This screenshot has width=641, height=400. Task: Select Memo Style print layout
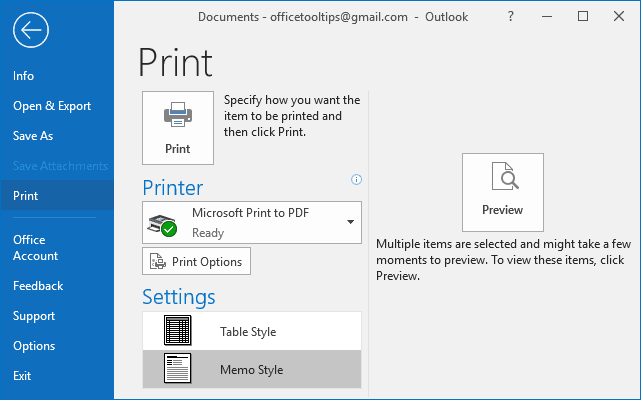(x=252, y=369)
